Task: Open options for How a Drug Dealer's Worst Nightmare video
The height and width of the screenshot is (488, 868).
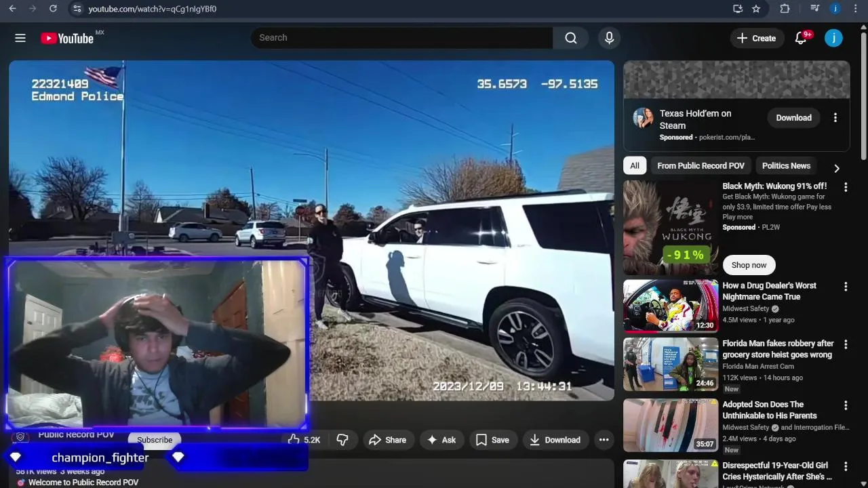Action: 846,287
